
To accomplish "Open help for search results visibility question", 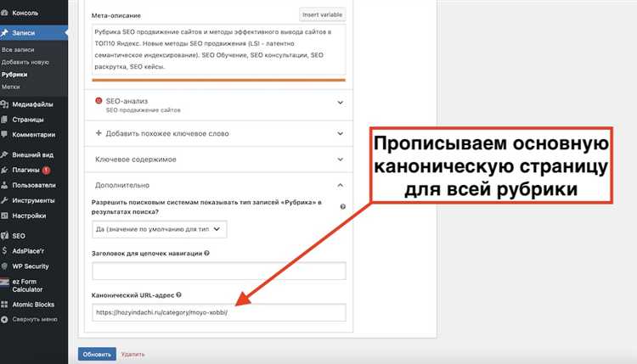I will (343, 206).
